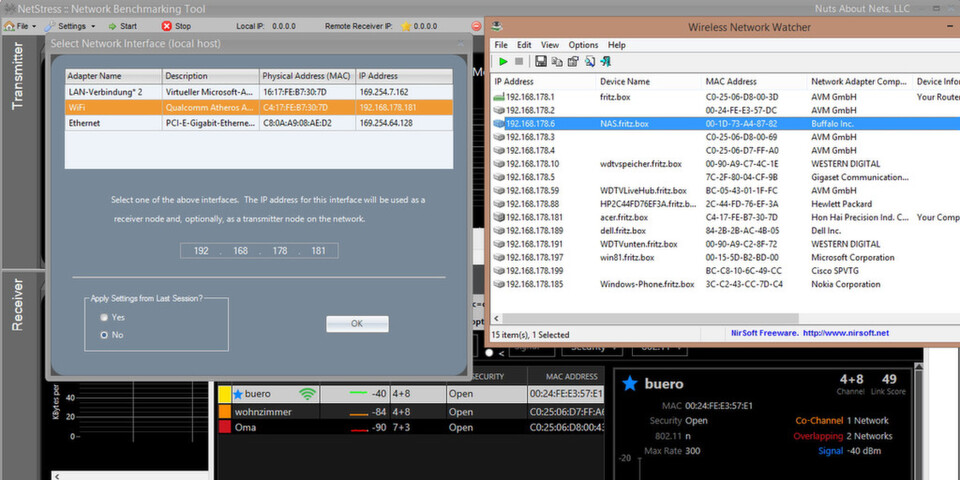Sort by Device Name column header
This screenshot has height=480, width=960.
click(648, 81)
